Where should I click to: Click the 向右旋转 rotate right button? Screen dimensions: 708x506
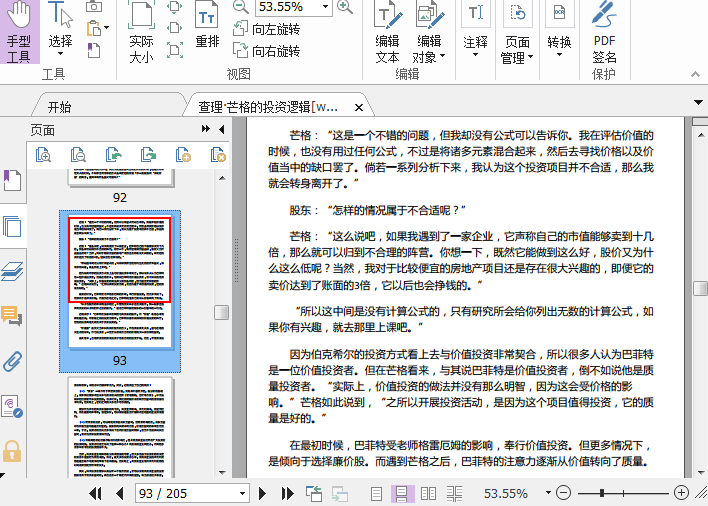point(266,51)
